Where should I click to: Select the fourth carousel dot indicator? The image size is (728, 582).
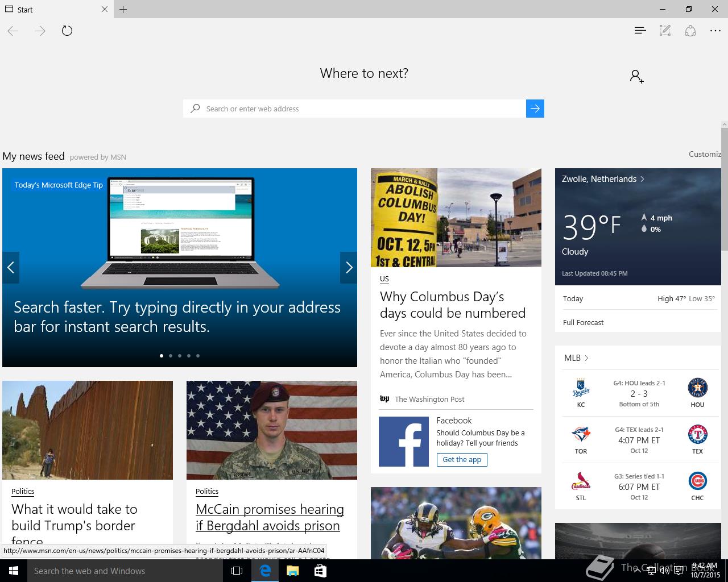click(189, 356)
